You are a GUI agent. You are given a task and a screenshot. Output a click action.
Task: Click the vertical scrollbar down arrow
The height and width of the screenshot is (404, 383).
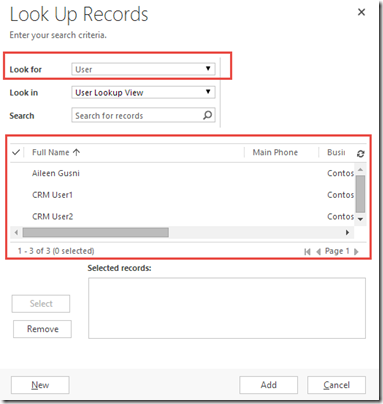[360, 219]
